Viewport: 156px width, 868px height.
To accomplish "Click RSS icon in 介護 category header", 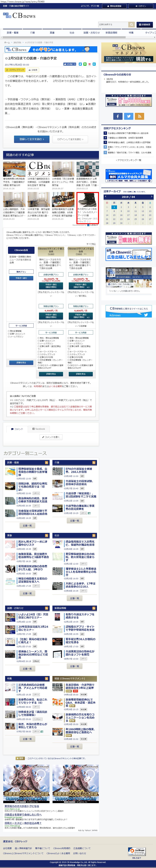I will coord(94,463).
